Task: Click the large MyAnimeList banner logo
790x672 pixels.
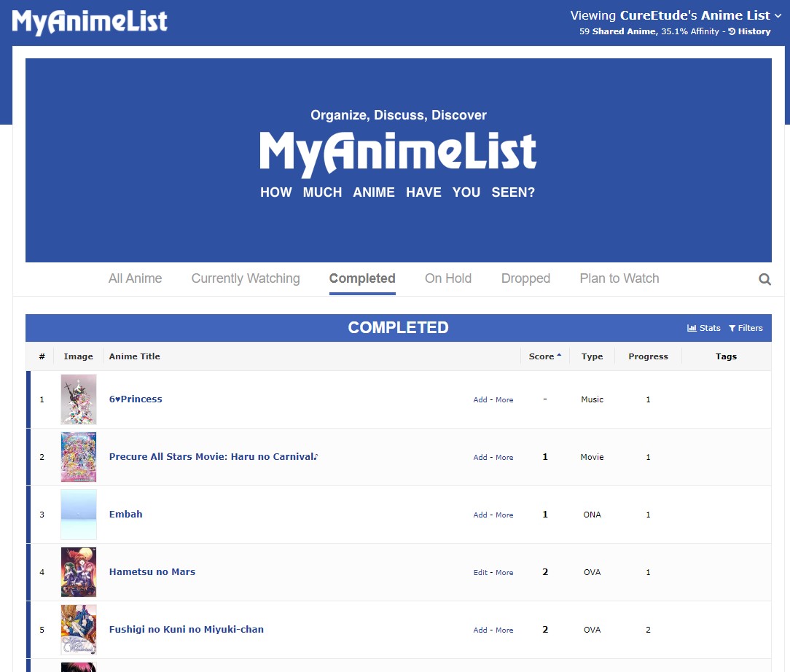Action: [398, 151]
